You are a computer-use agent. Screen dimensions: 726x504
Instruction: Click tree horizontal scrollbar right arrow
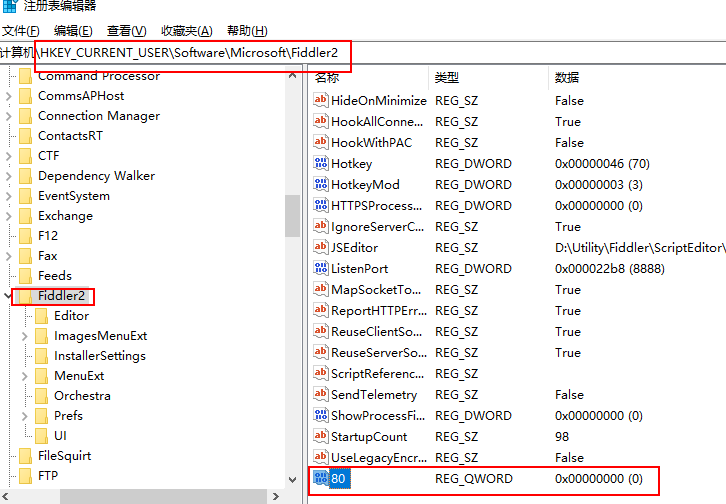(276, 497)
